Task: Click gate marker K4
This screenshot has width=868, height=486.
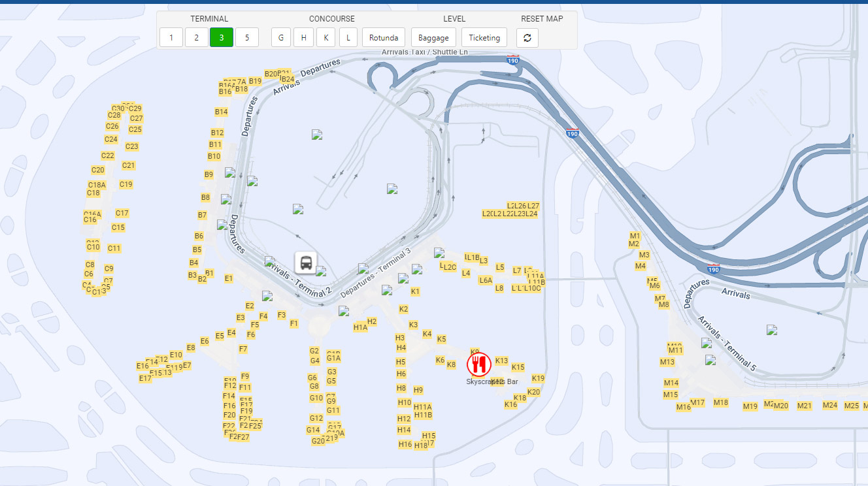Action: click(x=427, y=334)
